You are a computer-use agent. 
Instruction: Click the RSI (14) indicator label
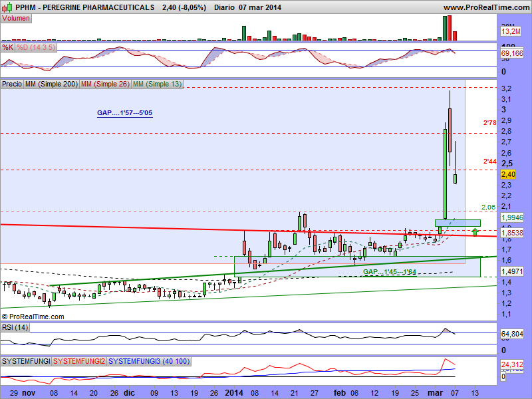[x=15, y=327]
